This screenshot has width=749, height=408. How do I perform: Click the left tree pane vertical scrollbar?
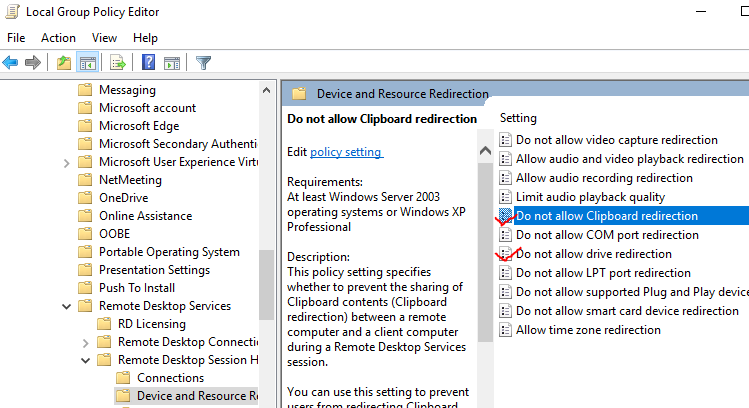(x=266, y=300)
